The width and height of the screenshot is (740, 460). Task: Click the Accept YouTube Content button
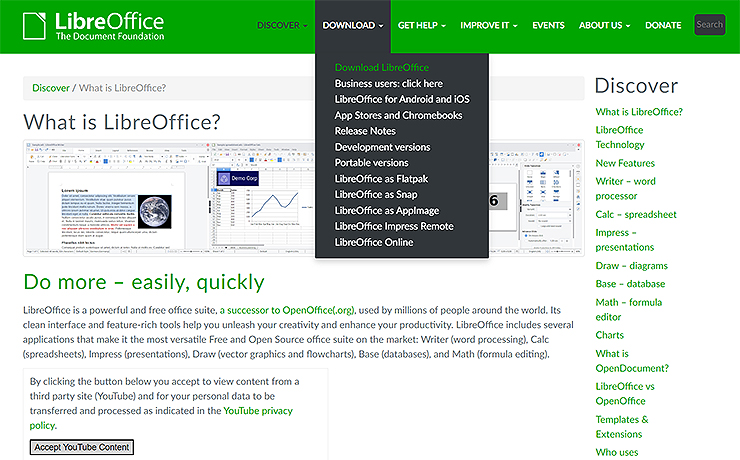point(82,447)
